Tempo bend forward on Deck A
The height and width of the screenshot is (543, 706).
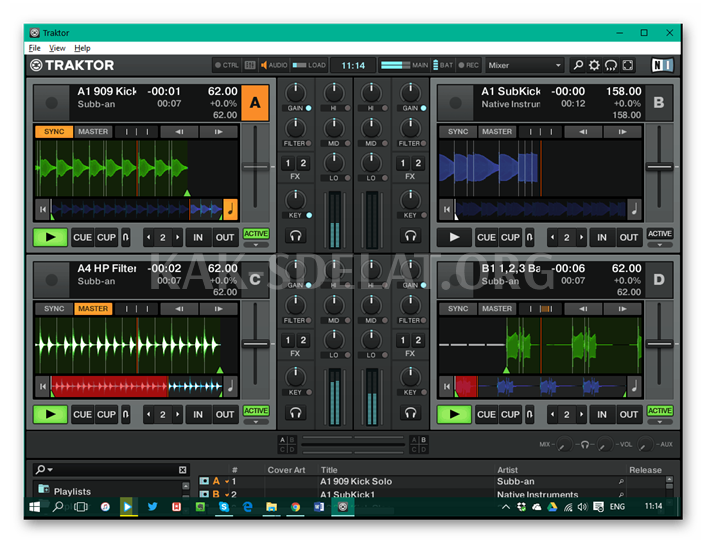(x=218, y=132)
